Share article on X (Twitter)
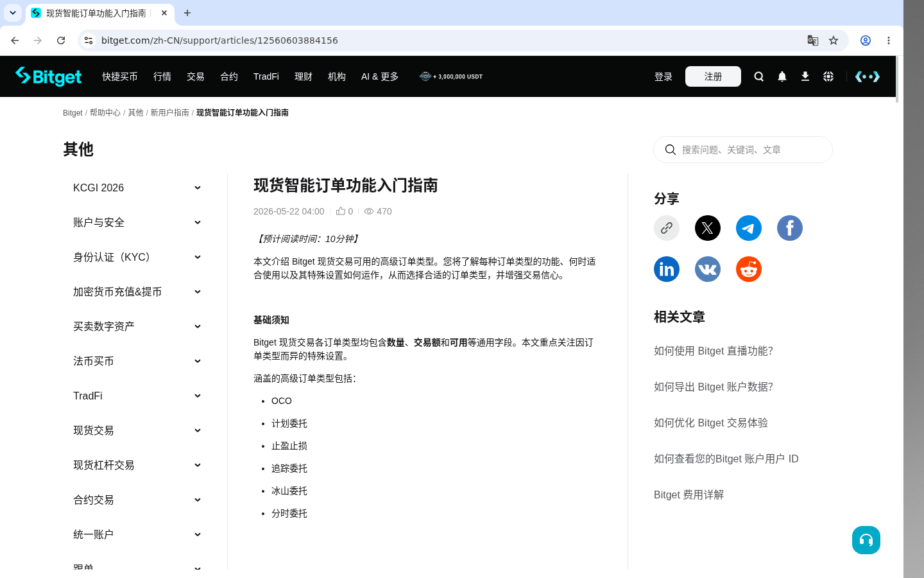 708,228
